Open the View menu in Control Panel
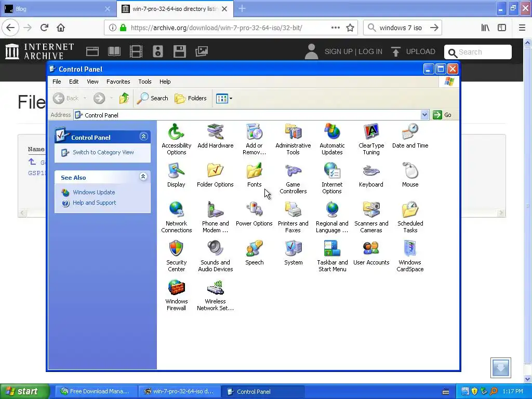 click(x=92, y=82)
